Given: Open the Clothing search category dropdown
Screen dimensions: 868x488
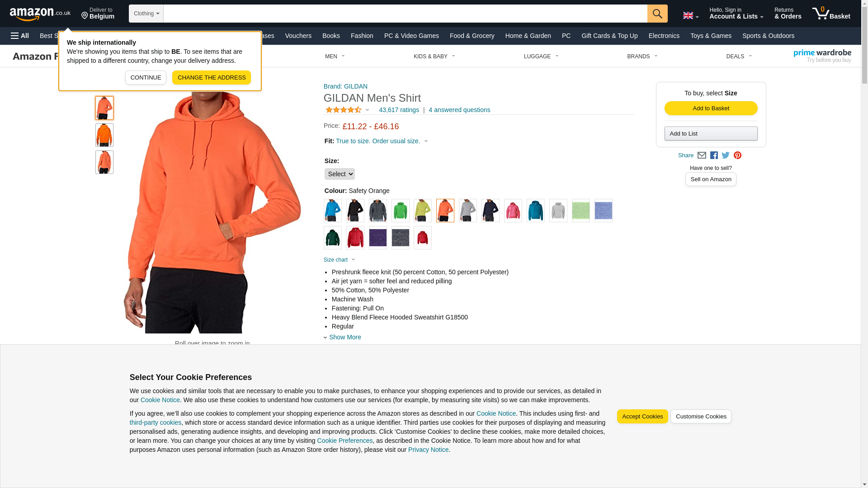Looking at the screenshot, I should (146, 14).
